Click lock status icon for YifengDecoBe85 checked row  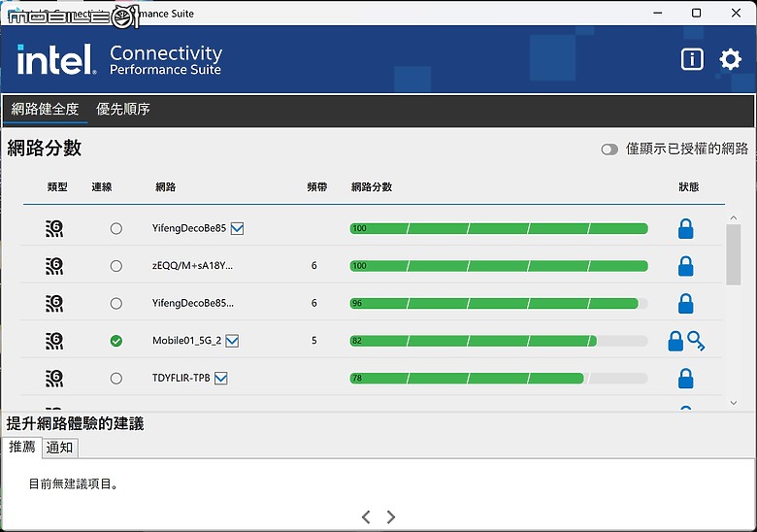[x=685, y=228]
